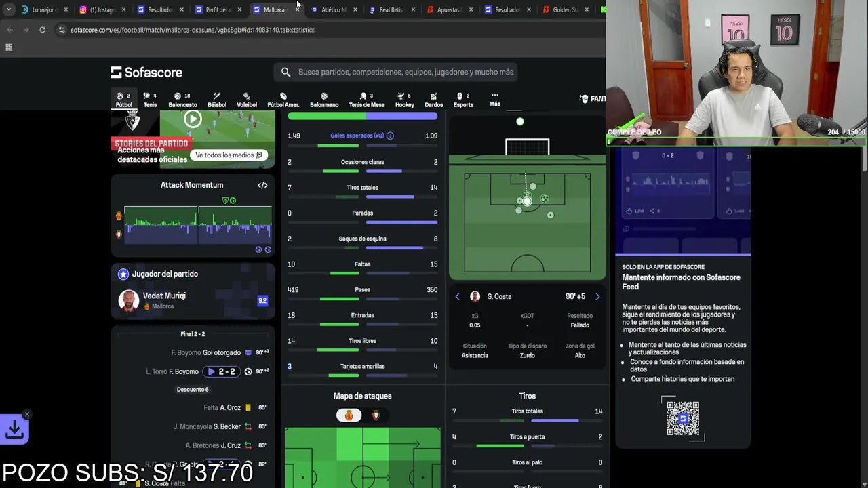
Task: Click substitution icon for J. Cruz
Action: 248,445
